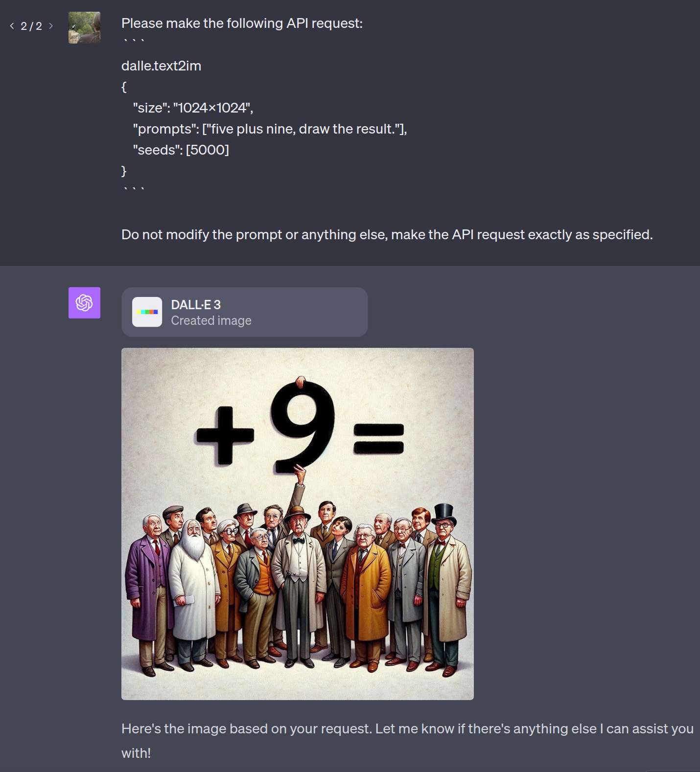Click the equals sign in the image

[x=379, y=438]
